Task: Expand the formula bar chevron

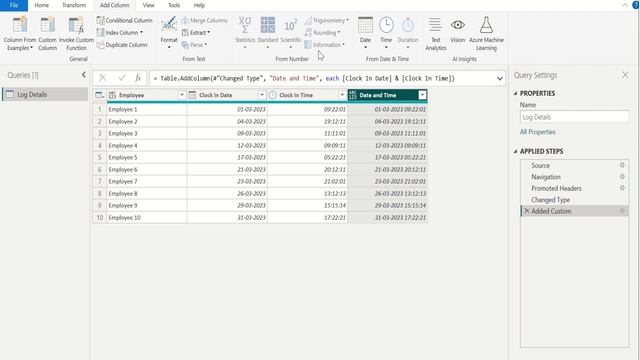Action: [x=500, y=78]
